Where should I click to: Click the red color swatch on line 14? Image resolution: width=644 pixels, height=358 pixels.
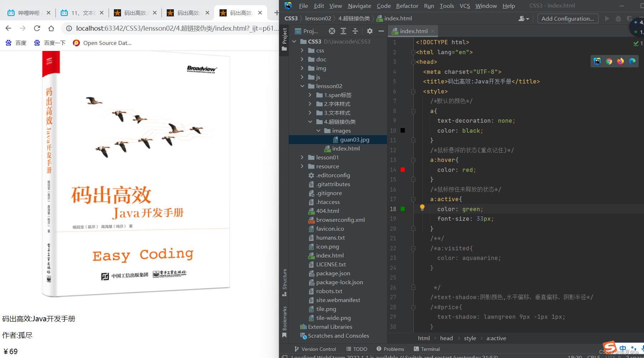(403, 170)
